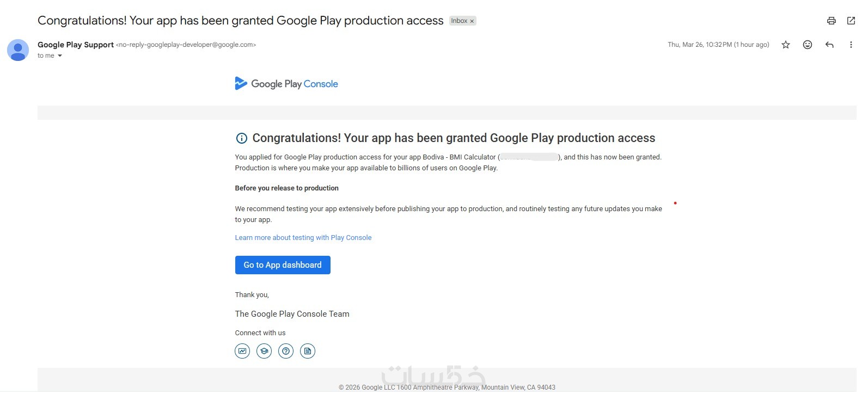Open the document news icon link
This screenshot has height=394, width=868.
[x=308, y=351]
